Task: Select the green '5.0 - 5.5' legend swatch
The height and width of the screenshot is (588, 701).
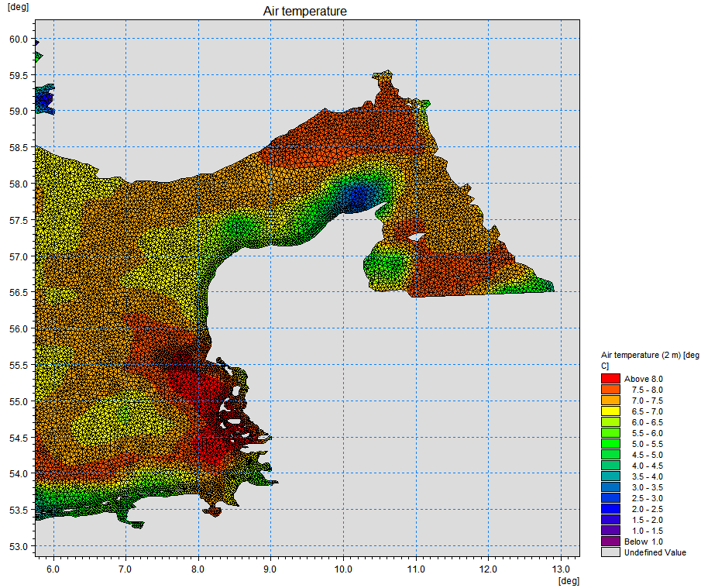Action: pyautogui.click(x=611, y=444)
